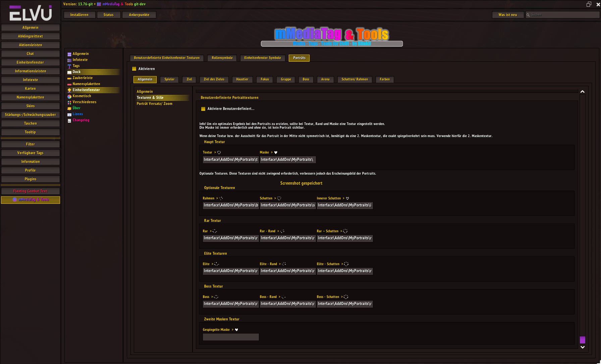The width and height of the screenshot is (601, 364).
Task: Select mMediaTag & Tools in sidebar
Action: coord(31,200)
